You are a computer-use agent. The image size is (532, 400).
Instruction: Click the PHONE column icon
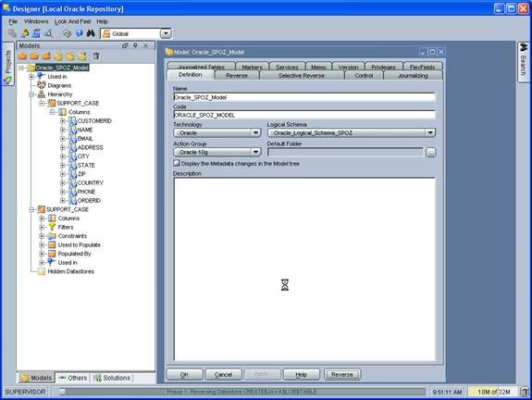point(72,192)
